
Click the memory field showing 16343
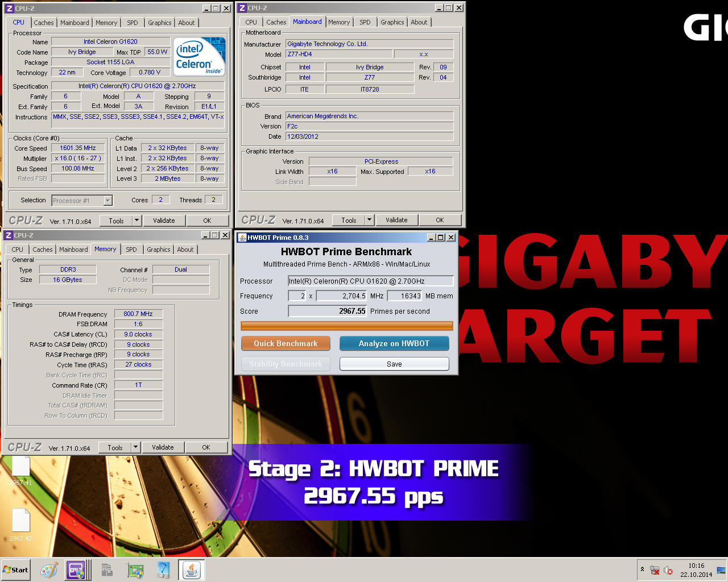click(404, 296)
